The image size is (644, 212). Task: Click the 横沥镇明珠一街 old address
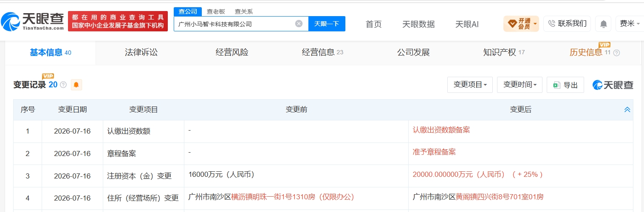293,197
